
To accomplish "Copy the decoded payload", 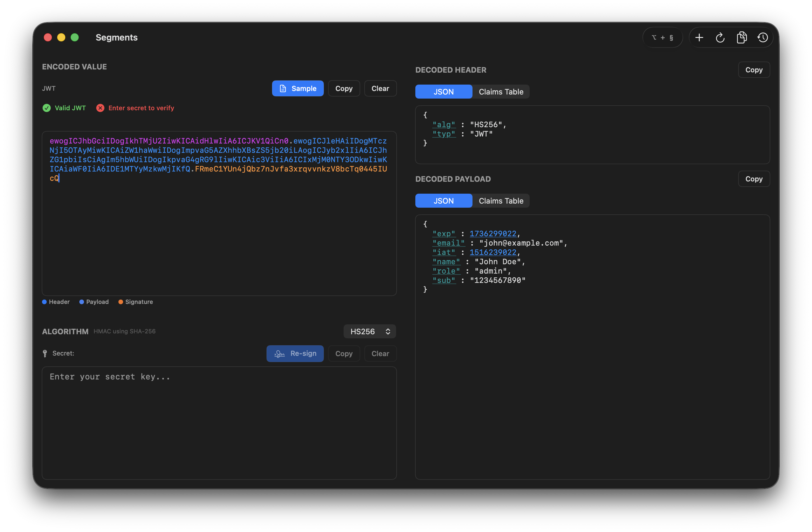I will point(754,178).
